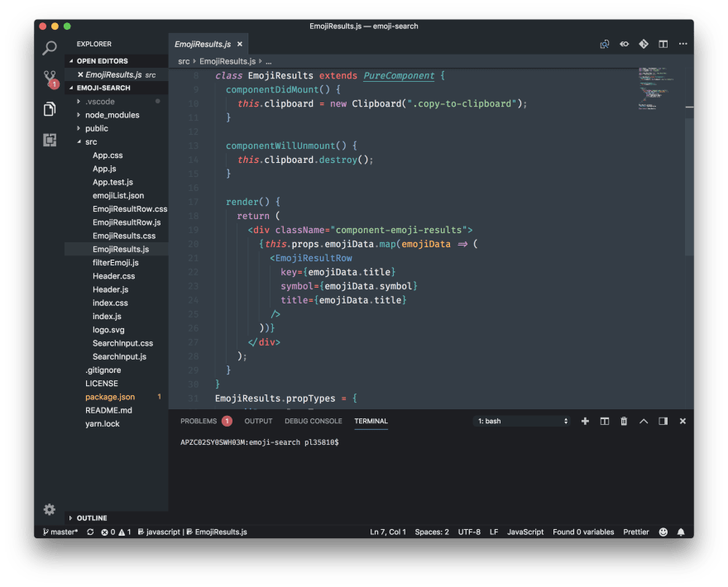
Task: Close EmojiResults.js in Open Editors
Action: 80,74
